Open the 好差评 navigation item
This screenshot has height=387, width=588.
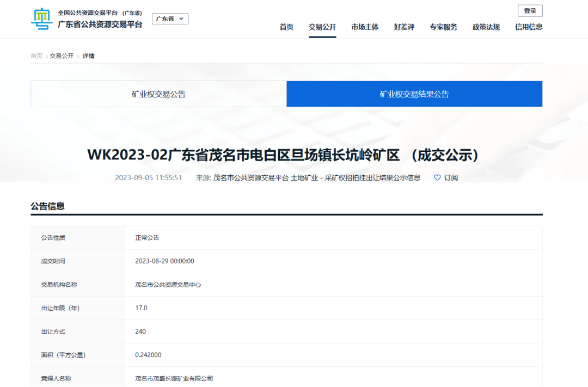point(404,27)
